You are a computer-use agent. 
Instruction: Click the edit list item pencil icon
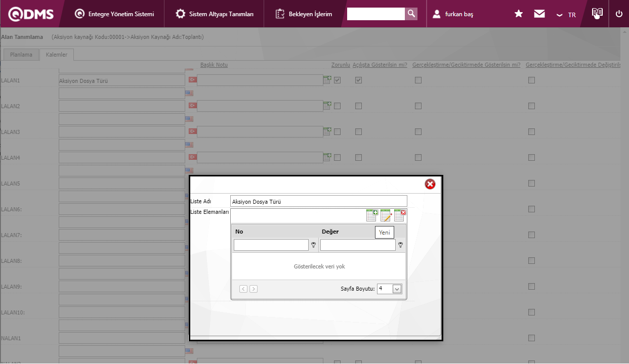(386, 215)
